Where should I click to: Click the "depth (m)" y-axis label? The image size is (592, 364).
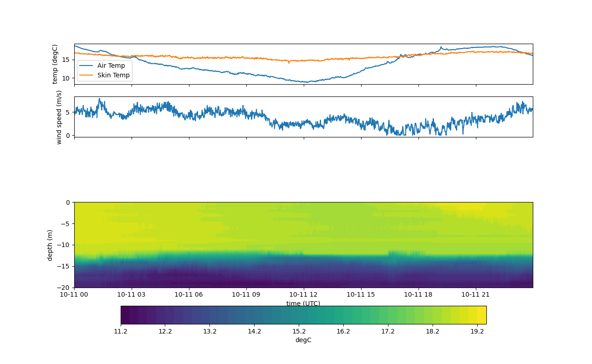tap(50, 245)
